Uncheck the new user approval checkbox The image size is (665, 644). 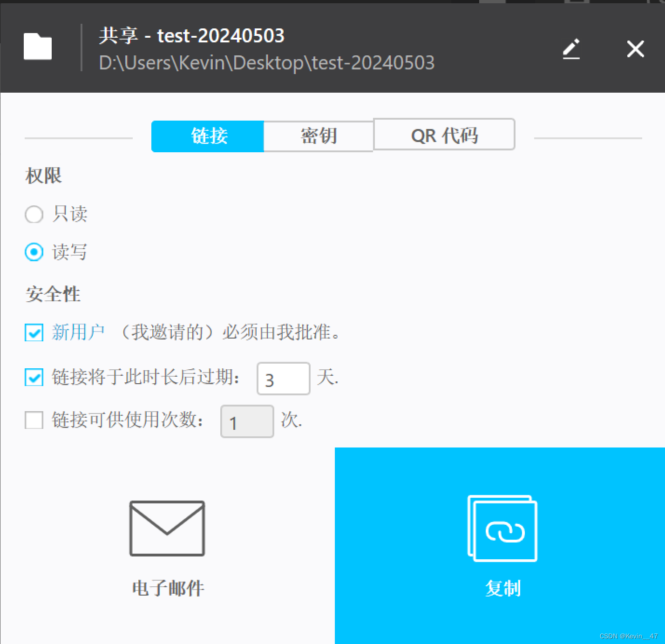[34, 333]
